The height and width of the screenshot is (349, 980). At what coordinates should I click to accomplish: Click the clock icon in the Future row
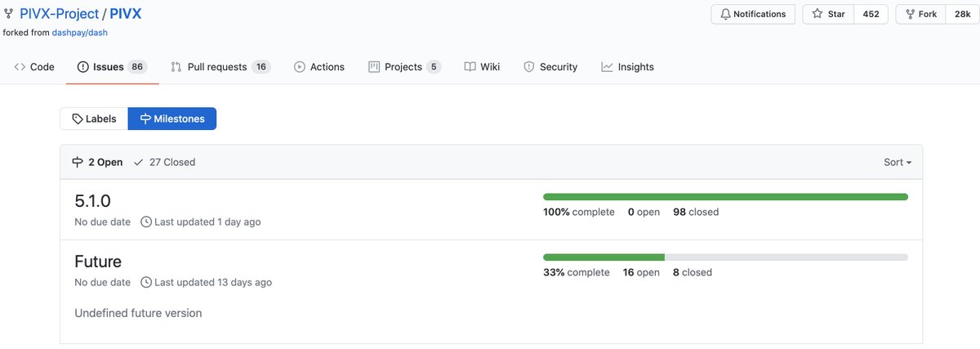[146, 282]
